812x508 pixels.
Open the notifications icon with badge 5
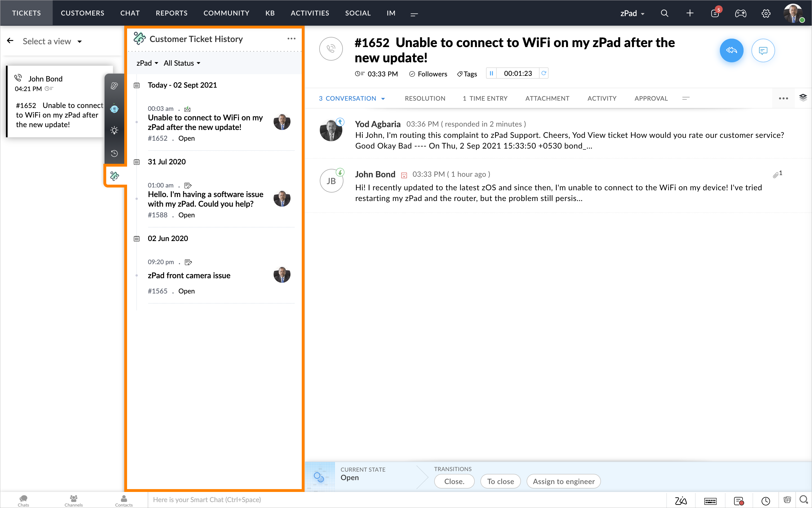click(715, 13)
